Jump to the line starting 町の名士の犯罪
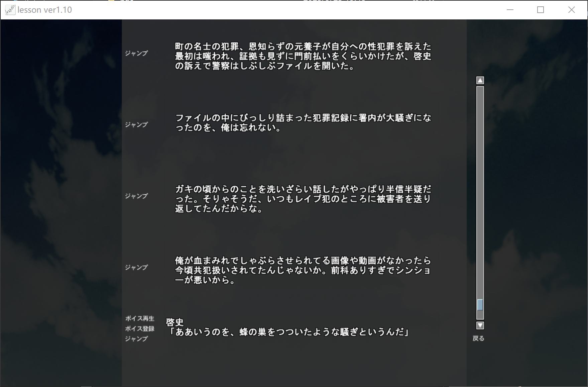Viewport: 588px width, 387px height. 136,53
